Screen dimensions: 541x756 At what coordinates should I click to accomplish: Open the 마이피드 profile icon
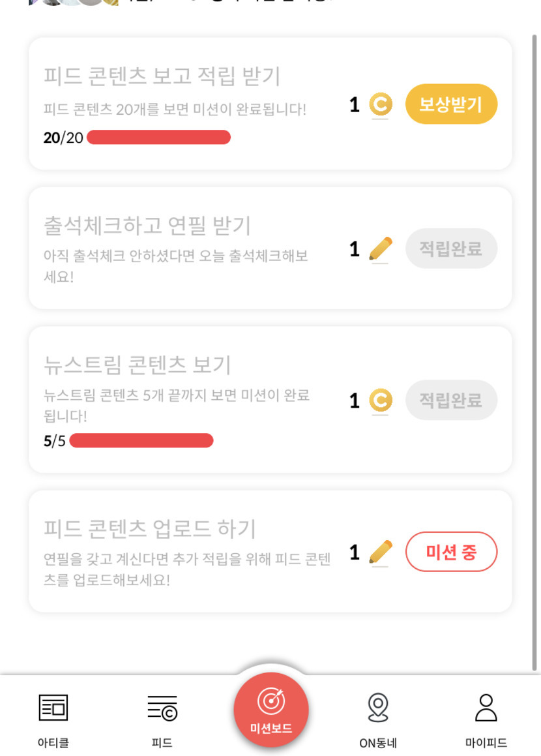point(486,708)
